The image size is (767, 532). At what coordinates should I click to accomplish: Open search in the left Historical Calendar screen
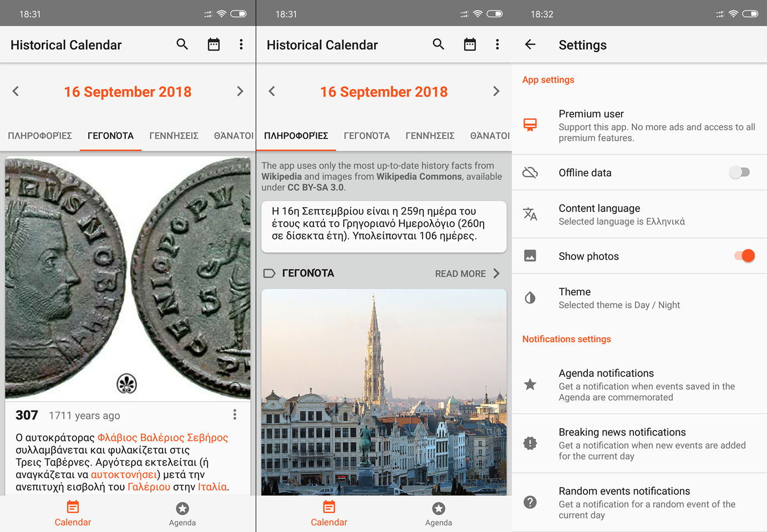182,44
